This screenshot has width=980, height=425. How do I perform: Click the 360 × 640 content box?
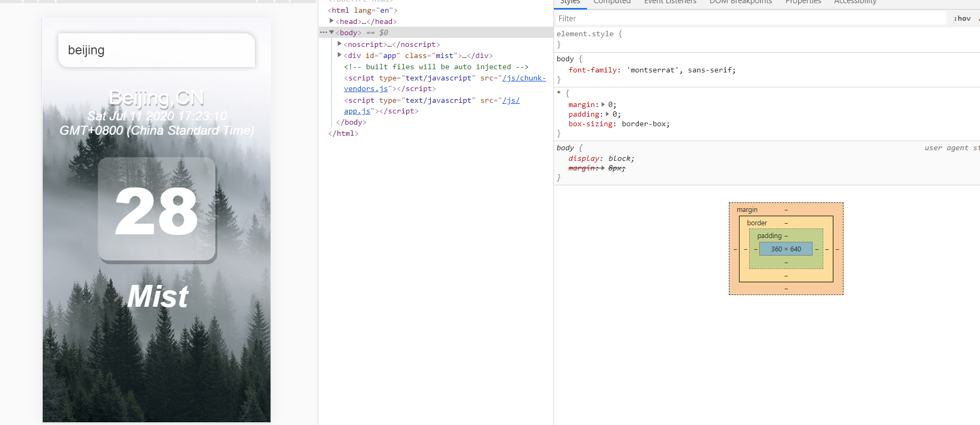pyautogui.click(x=786, y=249)
